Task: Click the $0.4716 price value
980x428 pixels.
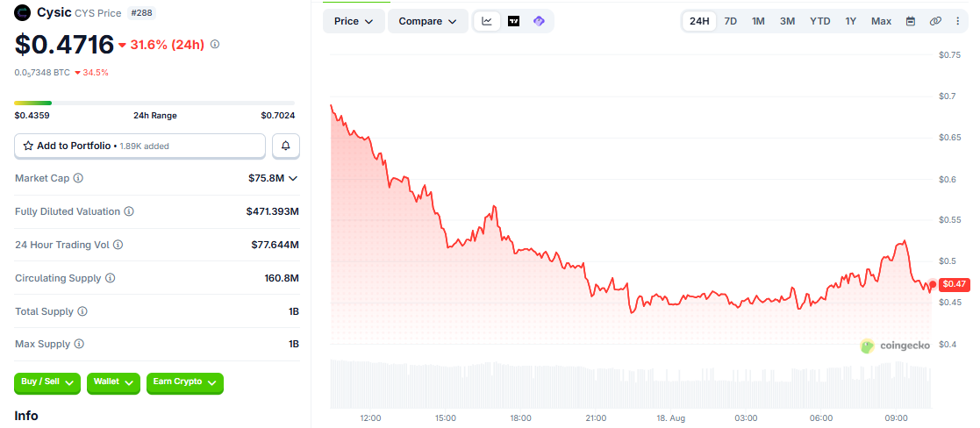Action: (x=64, y=45)
